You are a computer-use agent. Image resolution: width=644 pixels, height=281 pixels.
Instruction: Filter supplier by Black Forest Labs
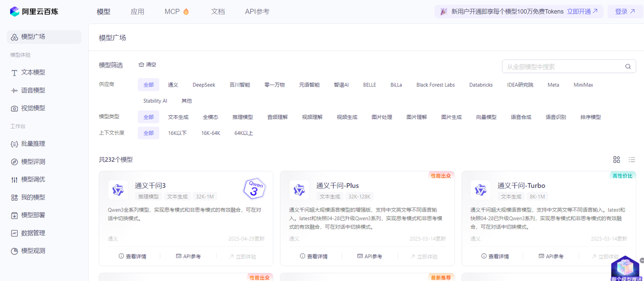pos(436,85)
